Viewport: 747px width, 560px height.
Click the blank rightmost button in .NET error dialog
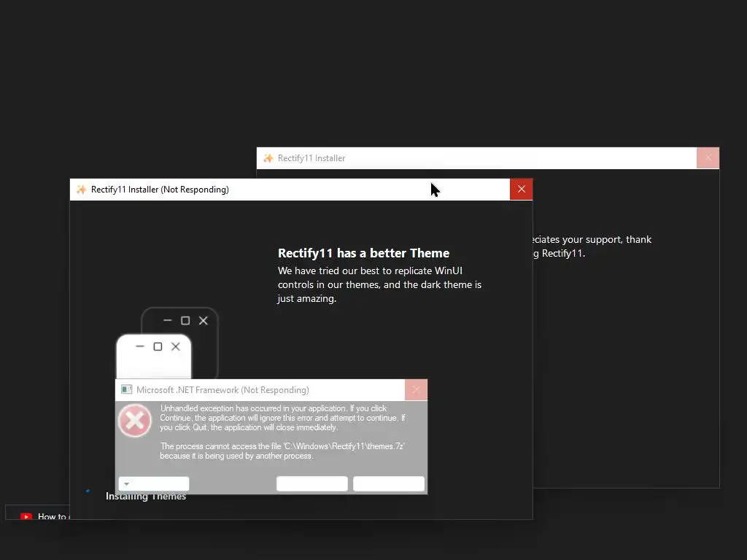389,484
